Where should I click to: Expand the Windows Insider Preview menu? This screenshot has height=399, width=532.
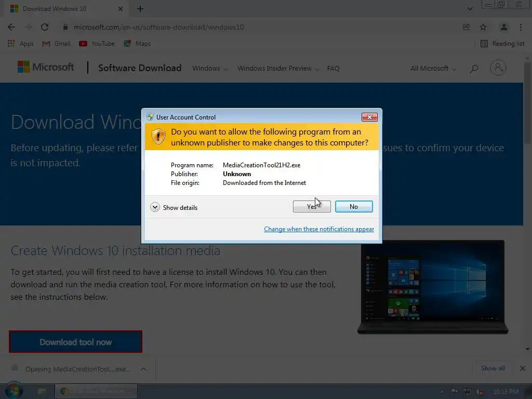[x=278, y=68]
